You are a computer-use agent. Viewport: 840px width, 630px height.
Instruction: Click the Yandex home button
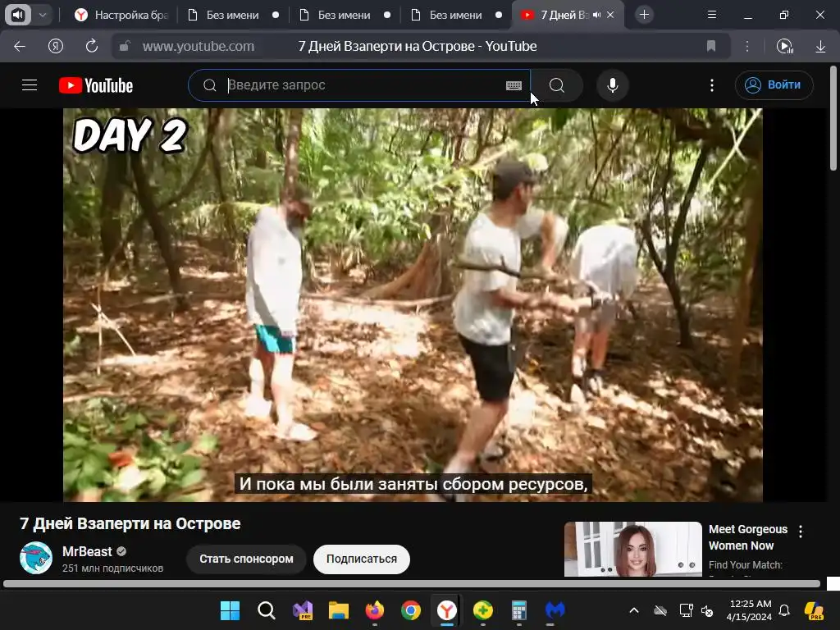(56, 47)
